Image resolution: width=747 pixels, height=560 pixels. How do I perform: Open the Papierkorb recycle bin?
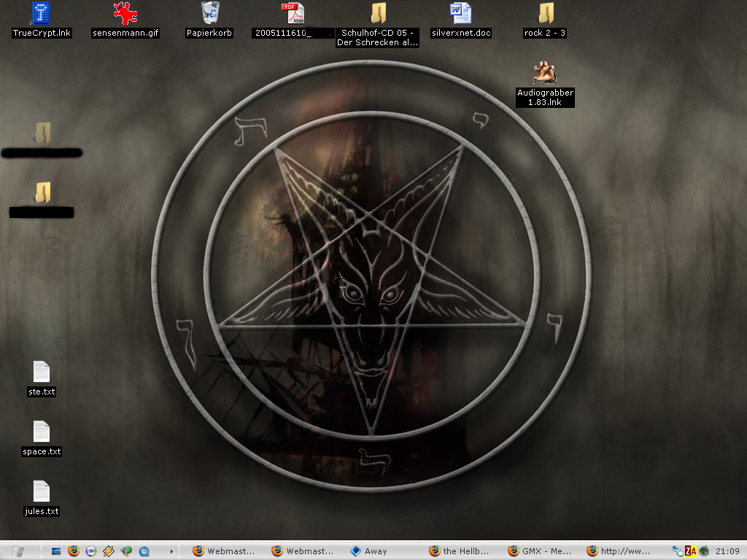pos(210,14)
